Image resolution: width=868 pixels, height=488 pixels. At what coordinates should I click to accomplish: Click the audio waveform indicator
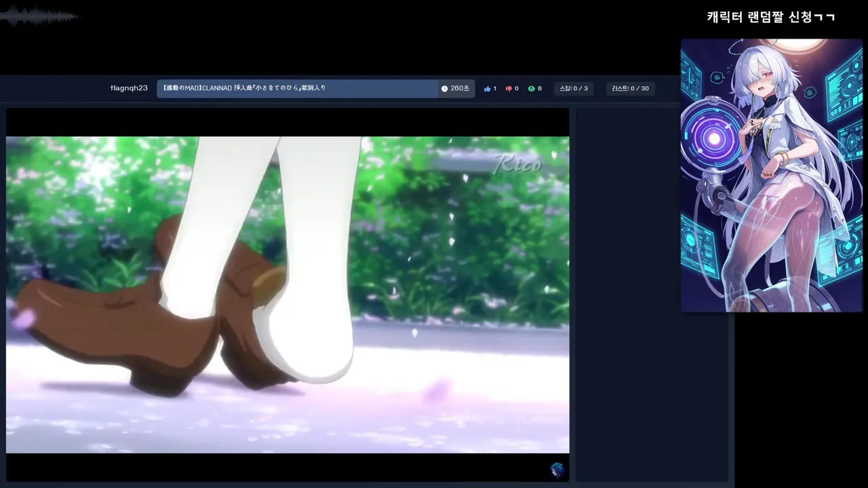tap(39, 16)
